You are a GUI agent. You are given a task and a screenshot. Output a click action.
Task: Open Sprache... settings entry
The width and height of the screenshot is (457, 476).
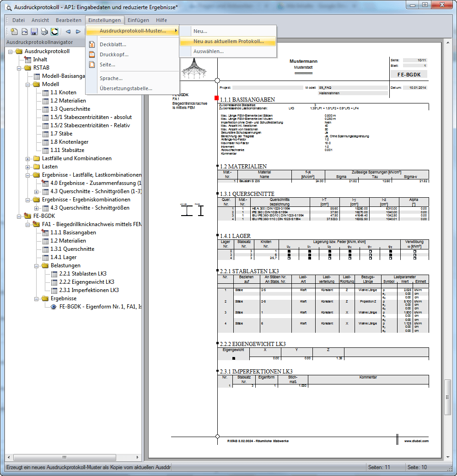[x=133, y=78]
